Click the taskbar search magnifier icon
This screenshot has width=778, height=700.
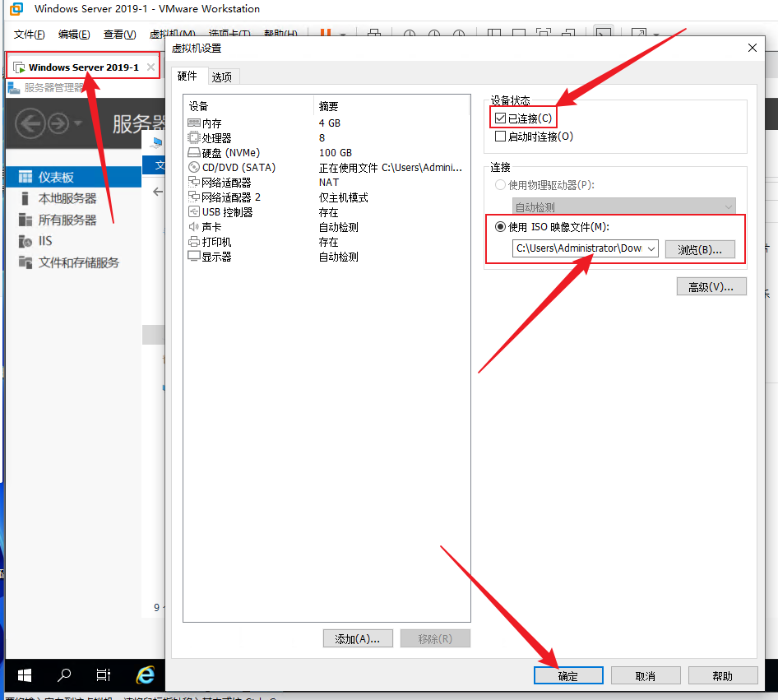(x=64, y=675)
